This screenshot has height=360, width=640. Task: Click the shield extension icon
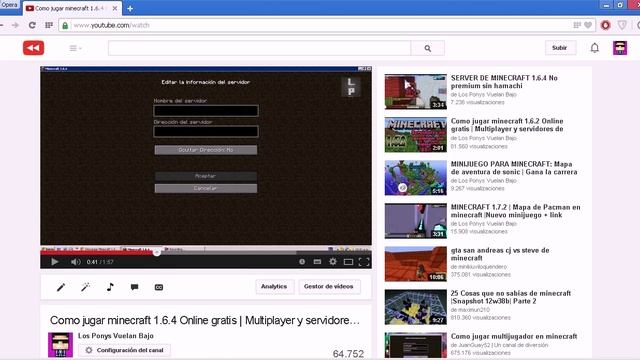point(622,25)
